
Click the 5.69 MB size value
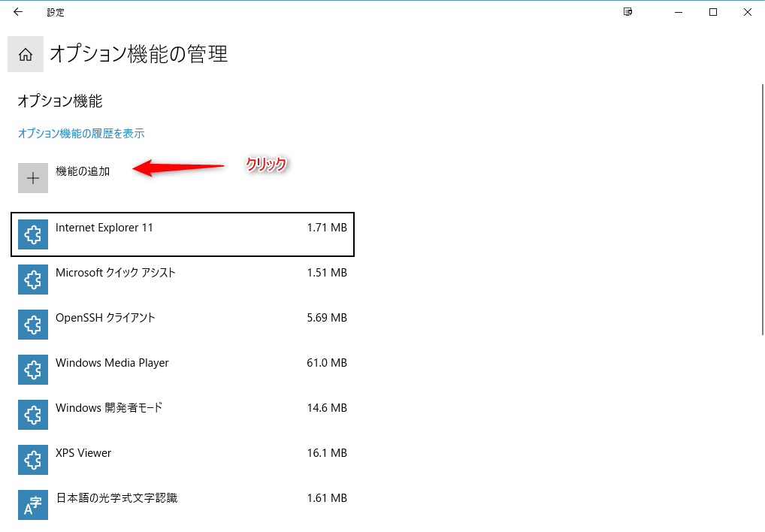(327, 318)
